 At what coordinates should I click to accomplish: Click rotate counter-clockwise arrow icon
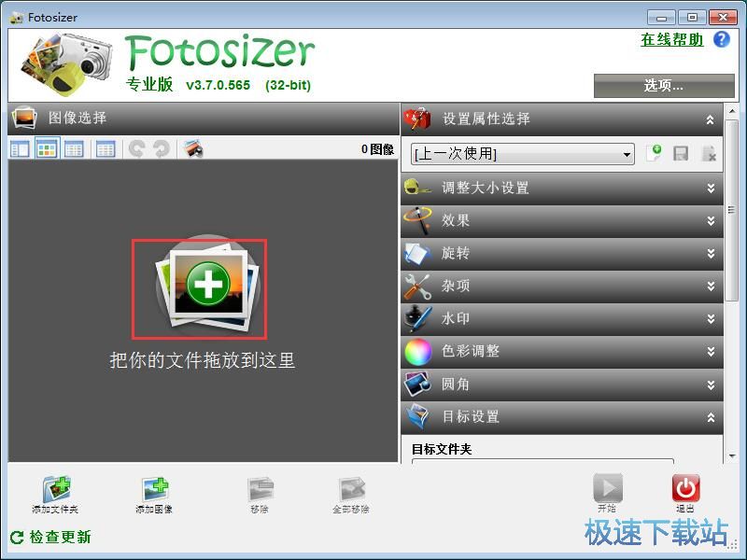[x=137, y=149]
